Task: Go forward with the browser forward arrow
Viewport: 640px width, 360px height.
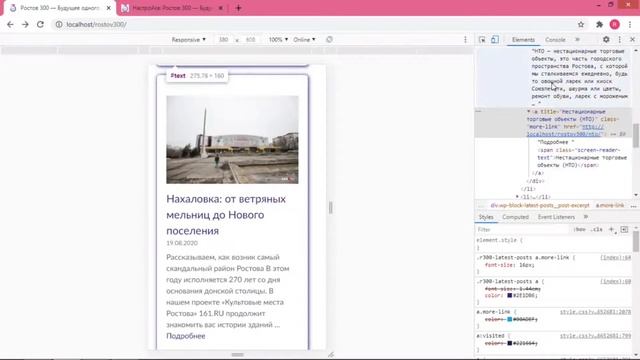Action: click(25, 24)
